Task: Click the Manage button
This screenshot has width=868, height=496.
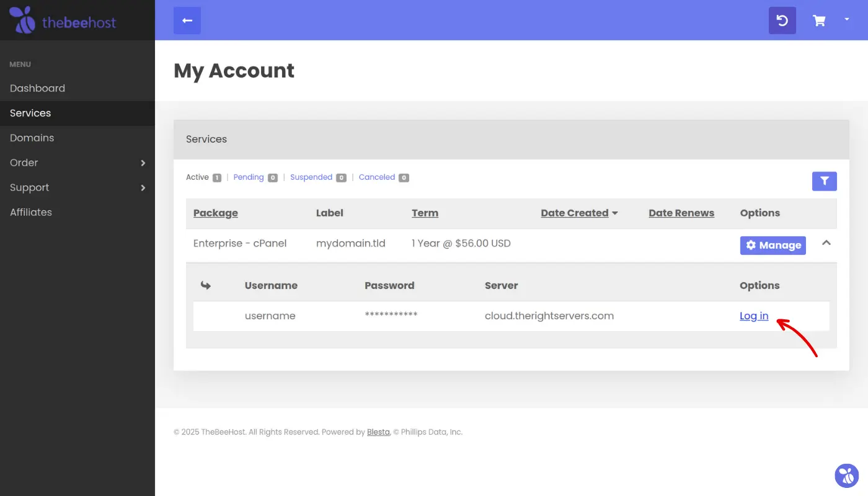Action: coord(773,246)
